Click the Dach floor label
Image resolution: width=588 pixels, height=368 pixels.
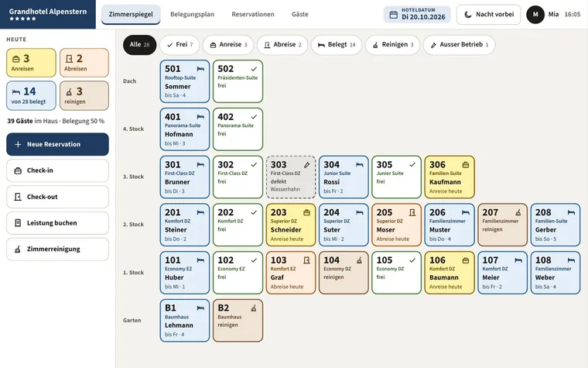(129, 81)
